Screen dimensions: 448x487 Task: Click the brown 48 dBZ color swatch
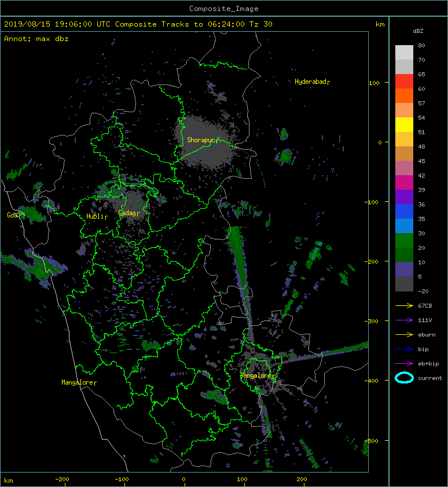click(404, 153)
